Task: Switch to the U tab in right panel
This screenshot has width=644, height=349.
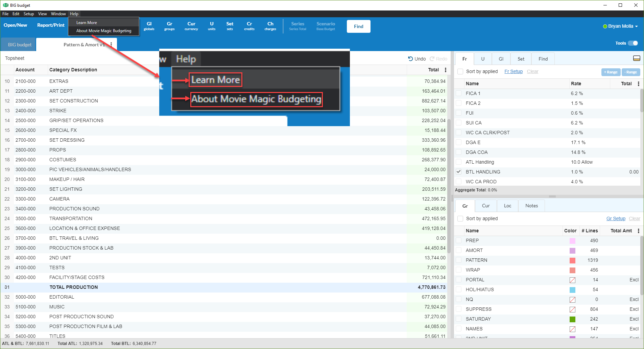Action: click(x=483, y=59)
